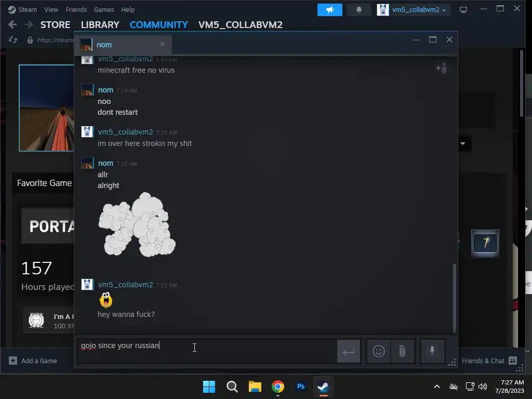Open nom's name at 7:24 AM
The image size is (532, 399).
coord(105,90)
